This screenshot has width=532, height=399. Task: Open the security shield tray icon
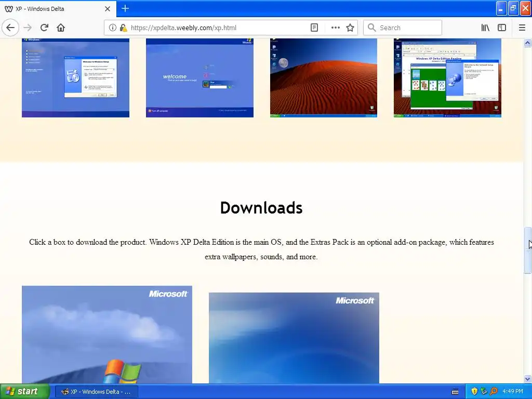coord(474,392)
